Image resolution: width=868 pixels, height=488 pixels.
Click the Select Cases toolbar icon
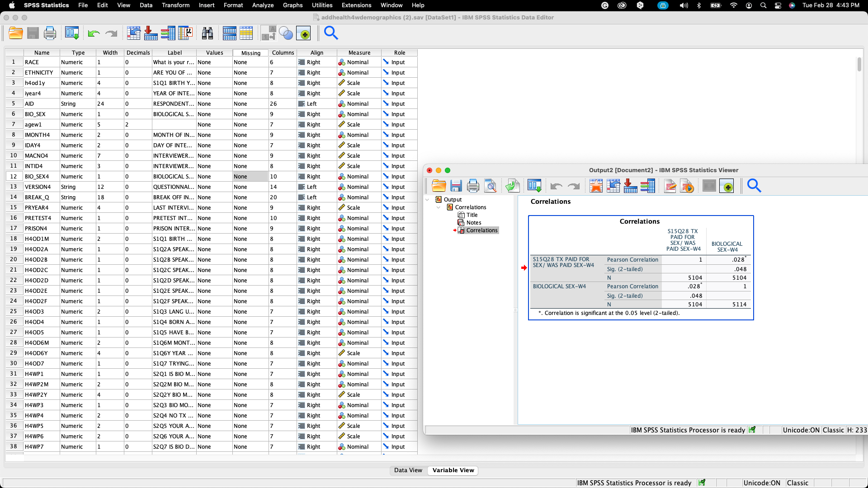246,33
